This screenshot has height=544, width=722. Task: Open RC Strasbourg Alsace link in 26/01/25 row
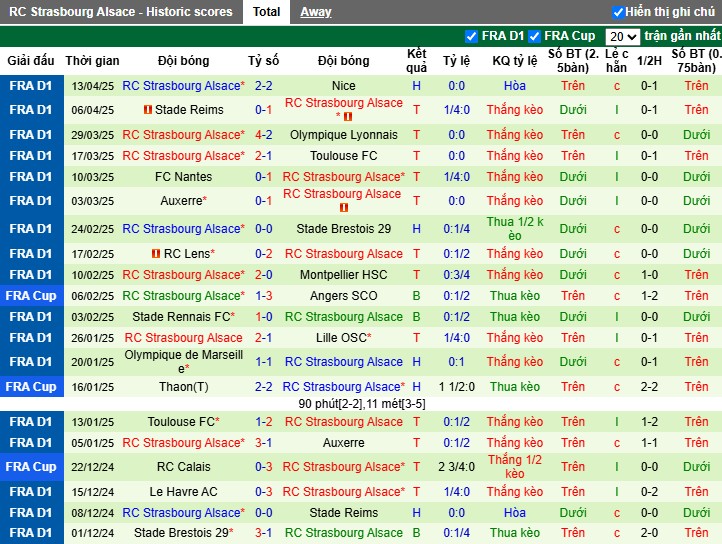point(183,338)
